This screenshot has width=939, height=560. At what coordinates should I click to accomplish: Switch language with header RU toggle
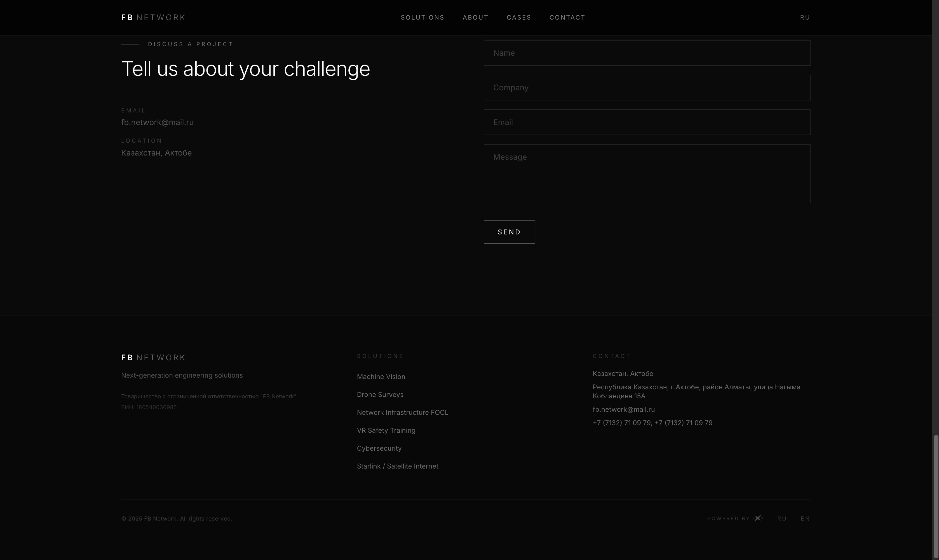pyautogui.click(x=805, y=17)
